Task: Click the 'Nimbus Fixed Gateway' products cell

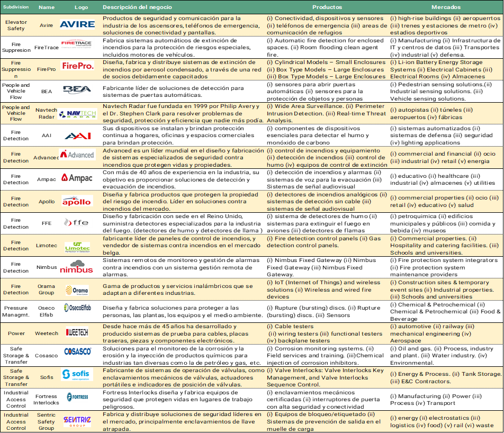Action: click(321, 267)
